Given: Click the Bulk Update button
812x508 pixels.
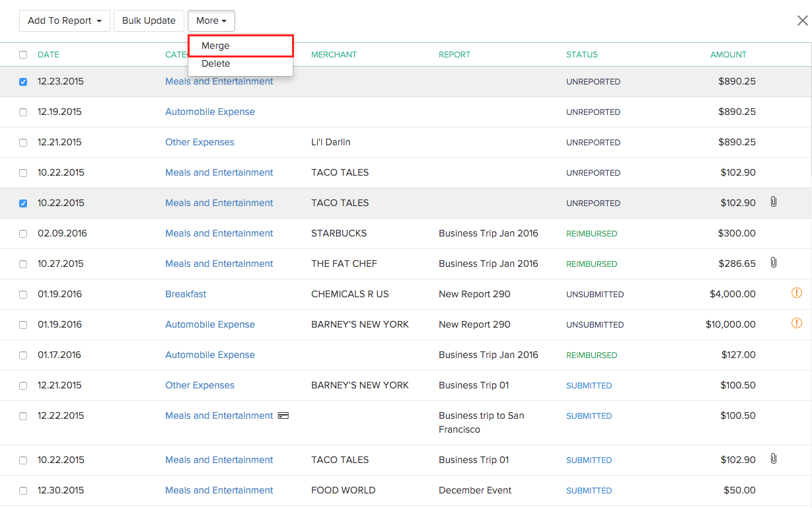Looking at the screenshot, I should click(149, 20).
